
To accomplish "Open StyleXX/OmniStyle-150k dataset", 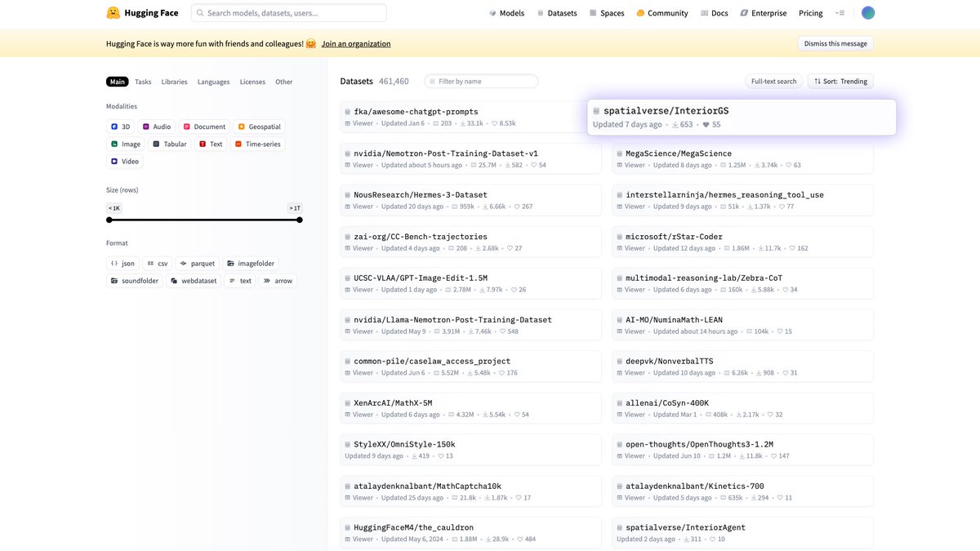I will tap(470, 450).
